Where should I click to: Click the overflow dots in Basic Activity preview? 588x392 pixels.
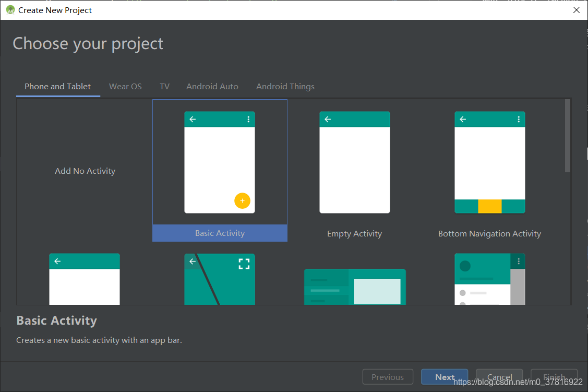click(x=248, y=120)
